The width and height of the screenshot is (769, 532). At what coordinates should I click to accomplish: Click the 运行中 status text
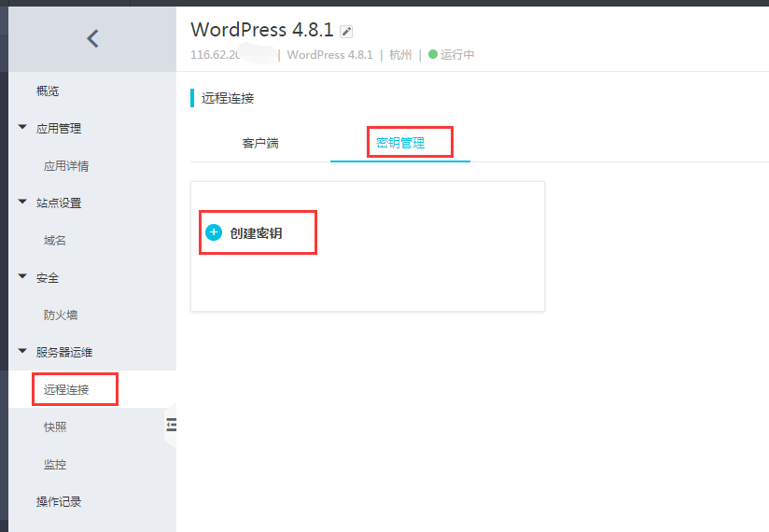point(457,54)
